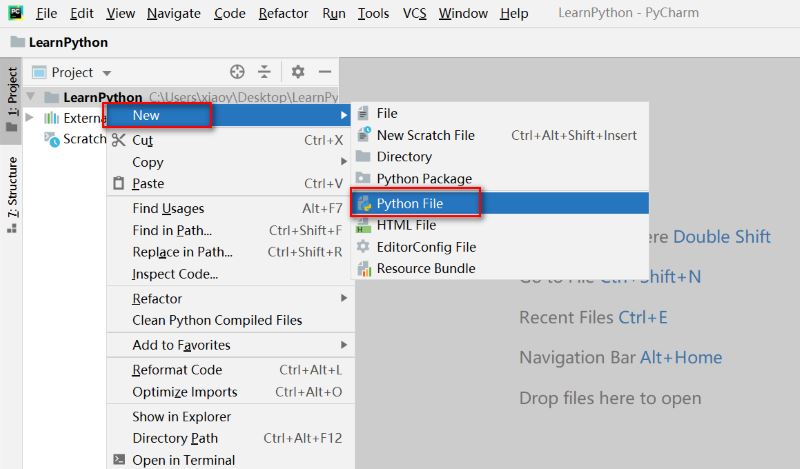Switch to the Structure tool window tab

12,194
